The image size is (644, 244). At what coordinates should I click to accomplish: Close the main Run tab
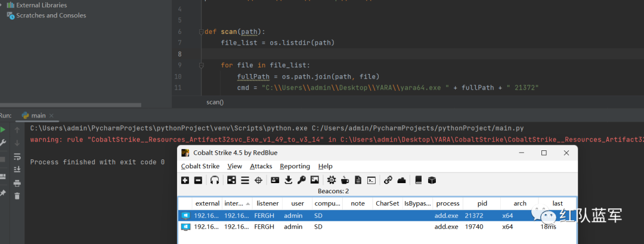(52, 116)
